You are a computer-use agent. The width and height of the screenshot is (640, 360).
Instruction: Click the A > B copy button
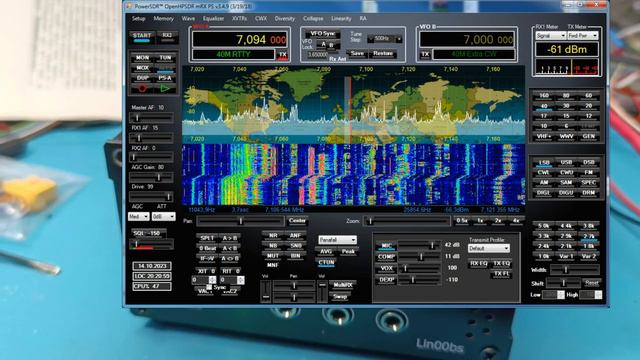(x=230, y=238)
